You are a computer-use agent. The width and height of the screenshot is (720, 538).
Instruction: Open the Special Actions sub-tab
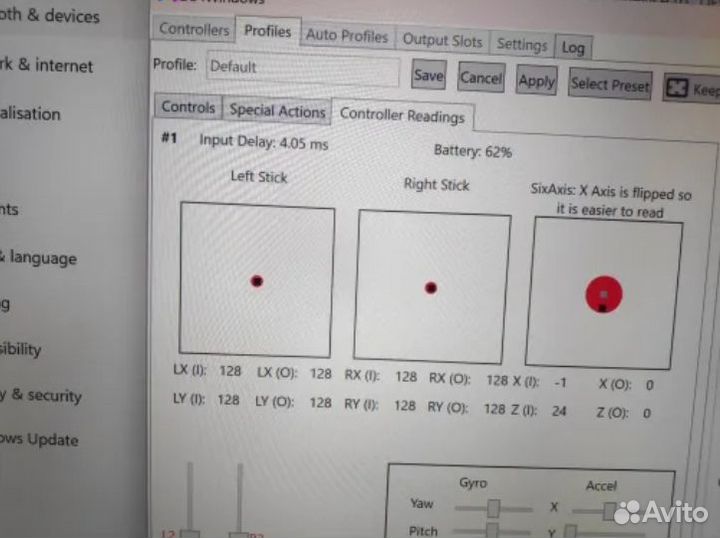point(277,111)
